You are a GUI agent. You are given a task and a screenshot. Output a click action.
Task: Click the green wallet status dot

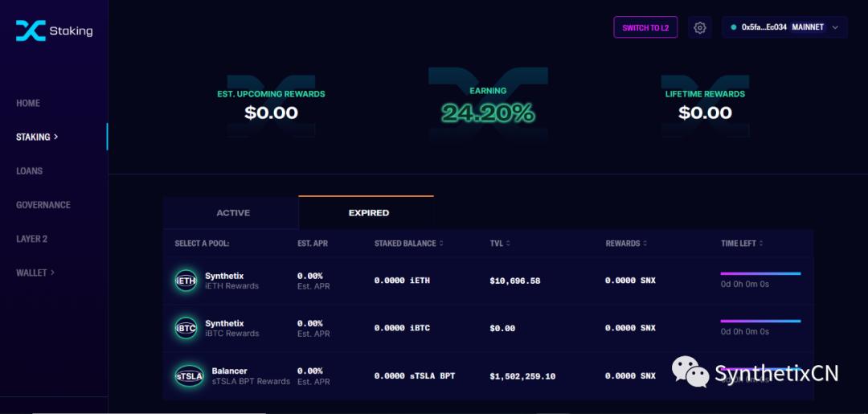[x=734, y=27]
